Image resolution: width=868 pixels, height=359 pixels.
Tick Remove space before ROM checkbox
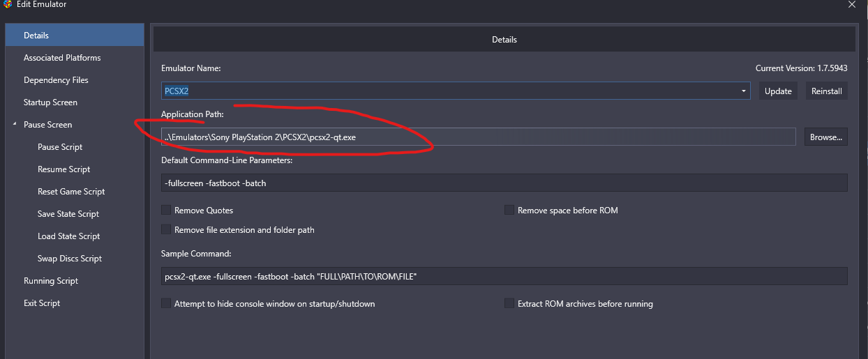509,210
